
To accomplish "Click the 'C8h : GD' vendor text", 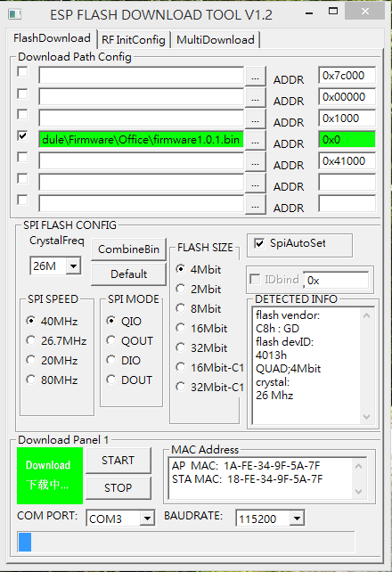I will (x=277, y=329).
